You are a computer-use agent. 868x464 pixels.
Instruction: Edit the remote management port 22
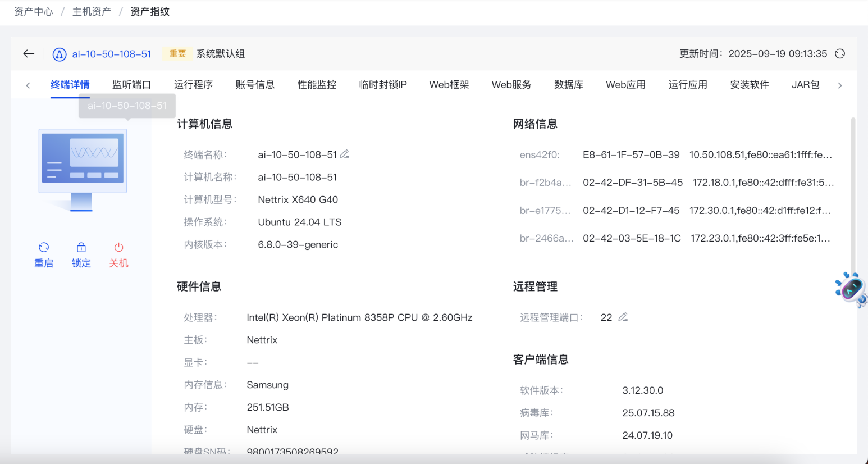click(x=623, y=317)
